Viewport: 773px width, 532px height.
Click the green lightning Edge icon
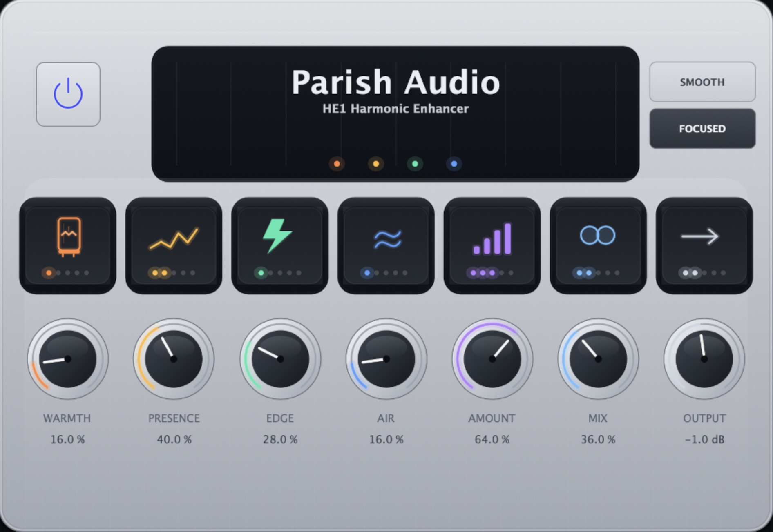278,236
